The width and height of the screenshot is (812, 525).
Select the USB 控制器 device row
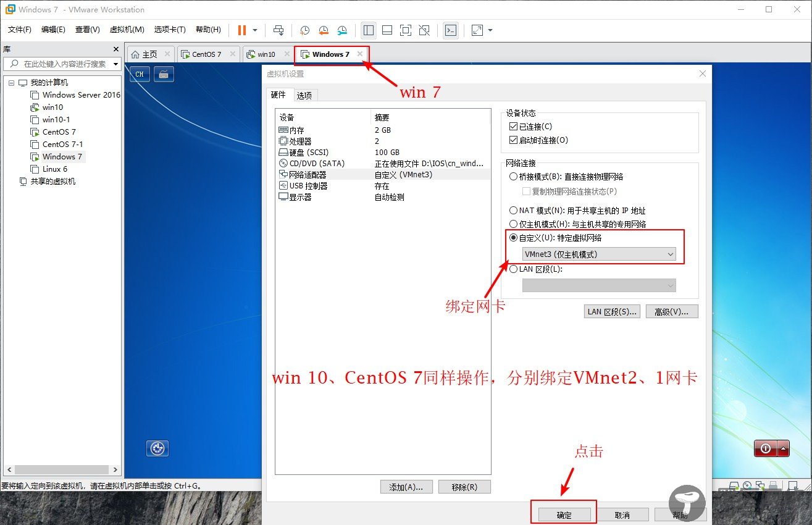coord(383,186)
